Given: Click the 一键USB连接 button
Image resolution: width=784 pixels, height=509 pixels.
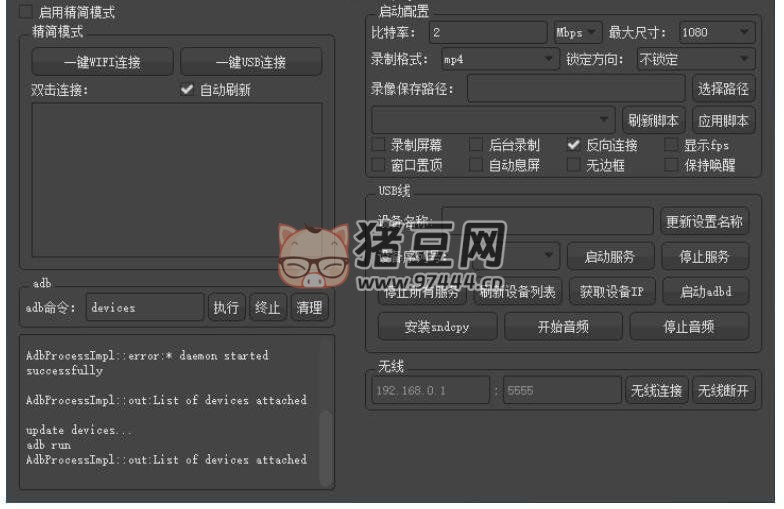Looking at the screenshot, I should (251, 62).
